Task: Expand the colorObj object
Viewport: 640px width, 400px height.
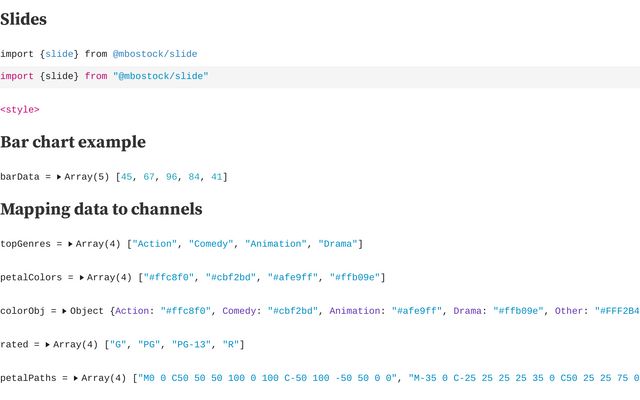Action: (64, 311)
